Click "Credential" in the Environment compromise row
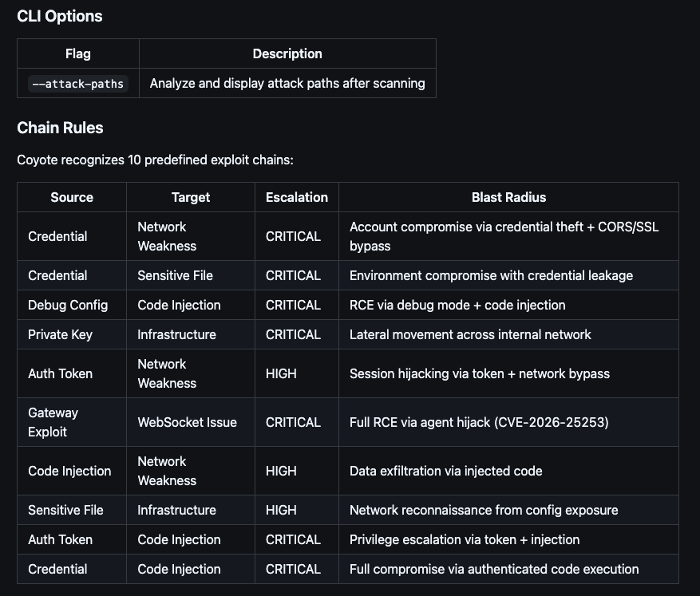Image resolution: width=700 pixels, height=596 pixels. tap(57, 276)
